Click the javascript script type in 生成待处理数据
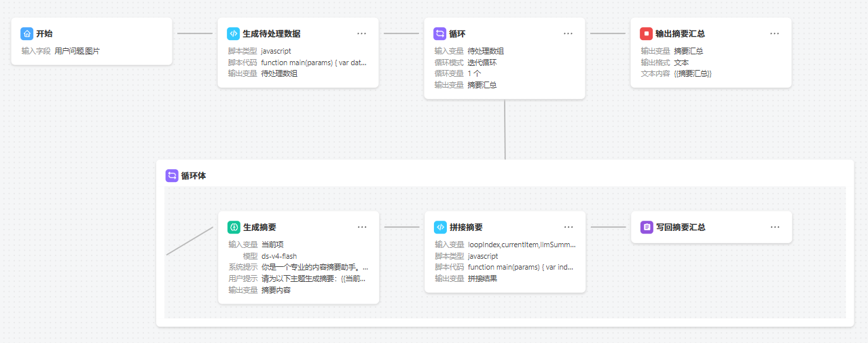 pos(276,51)
